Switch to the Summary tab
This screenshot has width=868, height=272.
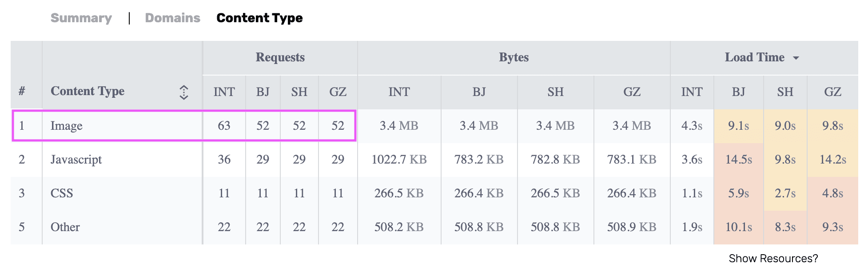[81, 18]
